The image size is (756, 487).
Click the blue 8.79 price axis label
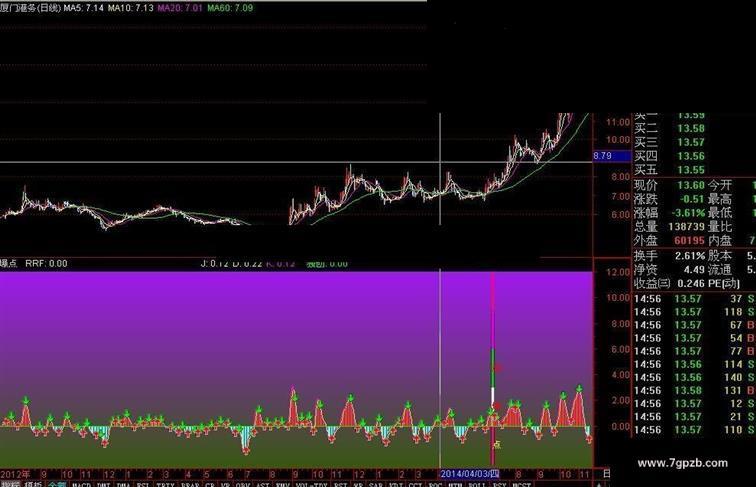pos(611,156)
